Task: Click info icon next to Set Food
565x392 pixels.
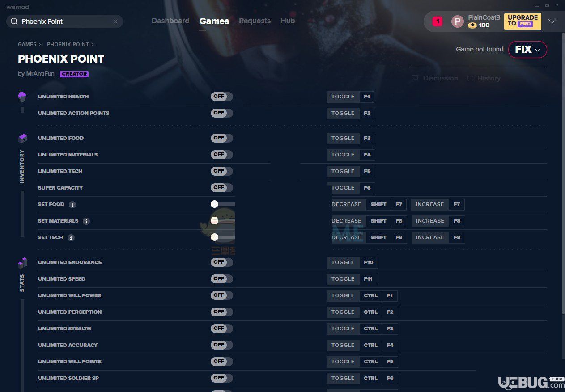Action: tap(72, 205)
